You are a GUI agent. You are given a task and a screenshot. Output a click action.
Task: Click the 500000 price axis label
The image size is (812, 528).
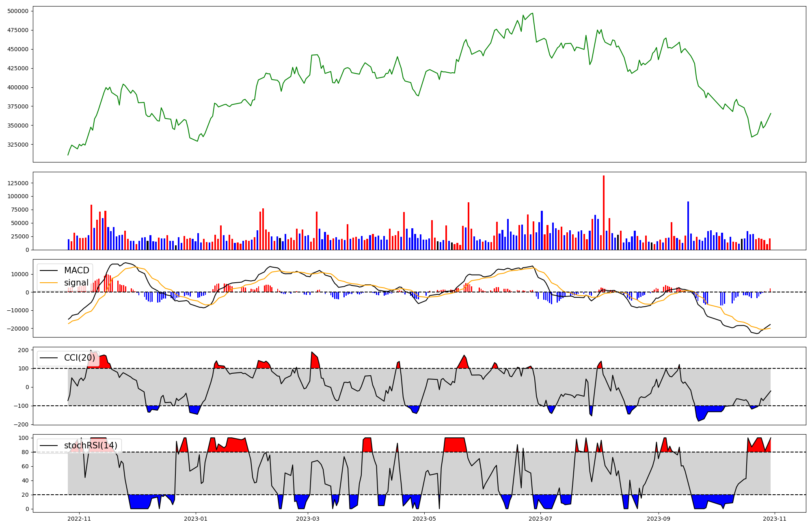point(18,11)
